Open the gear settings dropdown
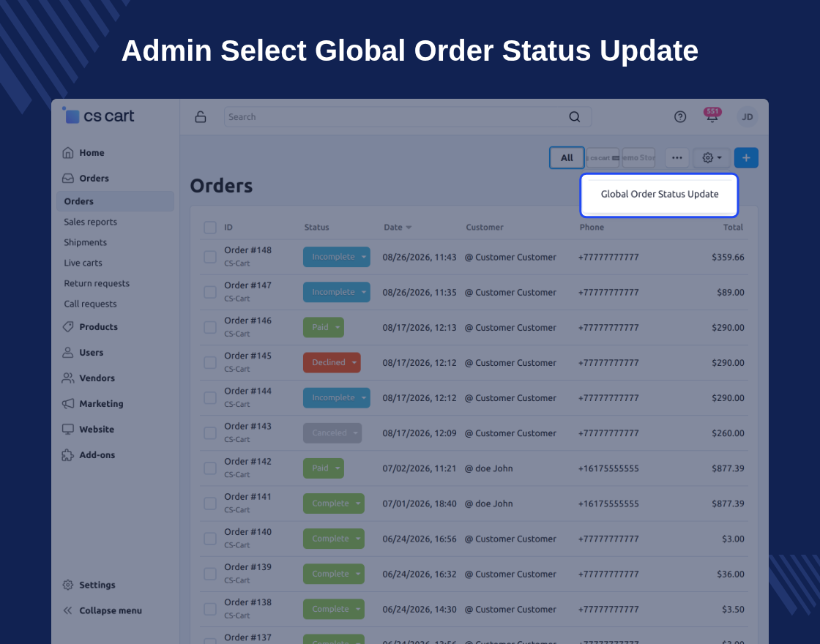Viewport: 820px width, 644px height. click(712, 158)
